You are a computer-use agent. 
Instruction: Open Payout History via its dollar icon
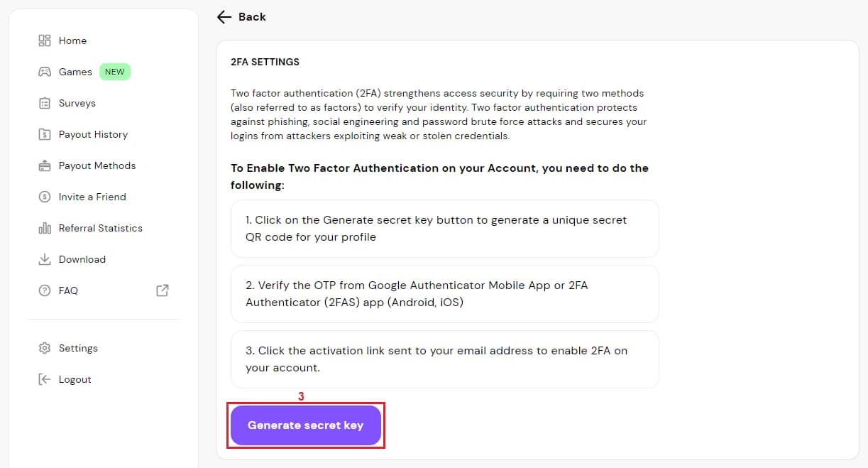click(x=45, y=134)
